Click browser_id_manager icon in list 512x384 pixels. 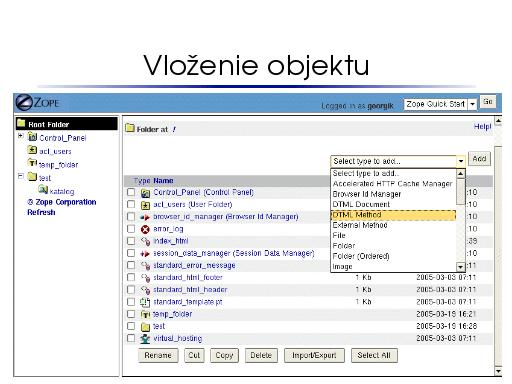click(x=145, y=217)
